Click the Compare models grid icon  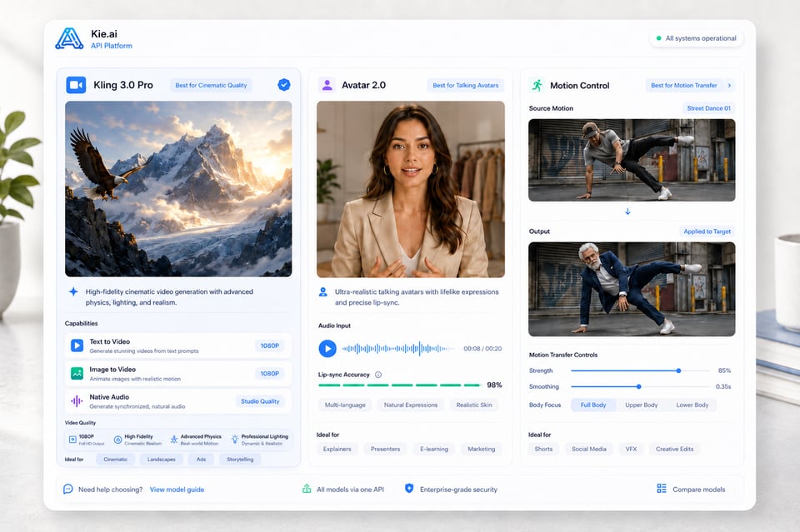662,489
